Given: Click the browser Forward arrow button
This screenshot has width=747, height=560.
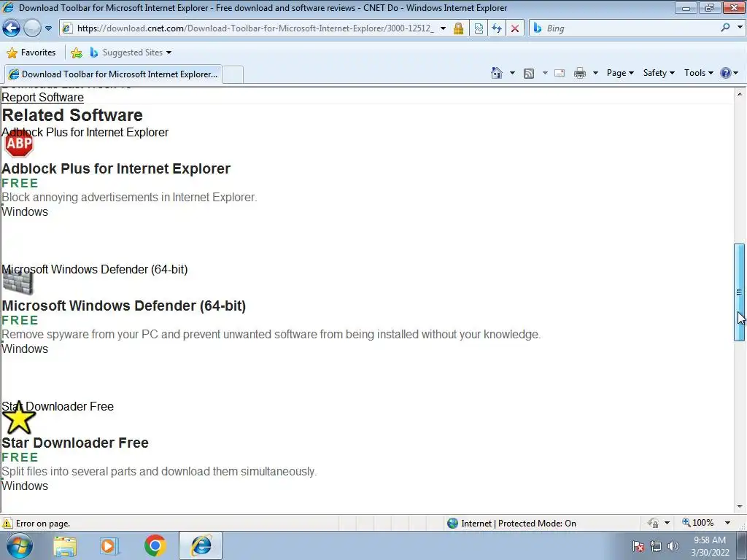Looking at the screenshot, I should (x=32, y=28).
